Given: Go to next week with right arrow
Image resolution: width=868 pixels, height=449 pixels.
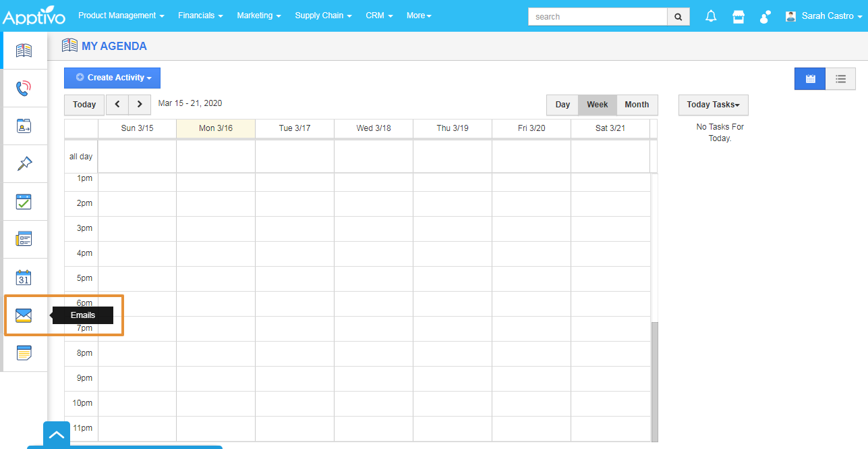Looking at the screenshot, I should coord(140,105).
